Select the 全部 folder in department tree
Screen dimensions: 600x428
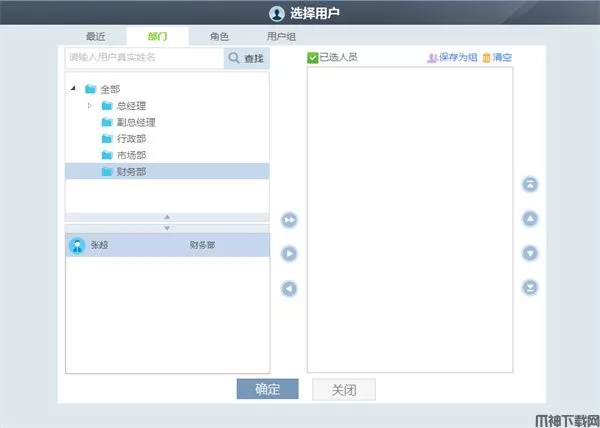(103, 89)
